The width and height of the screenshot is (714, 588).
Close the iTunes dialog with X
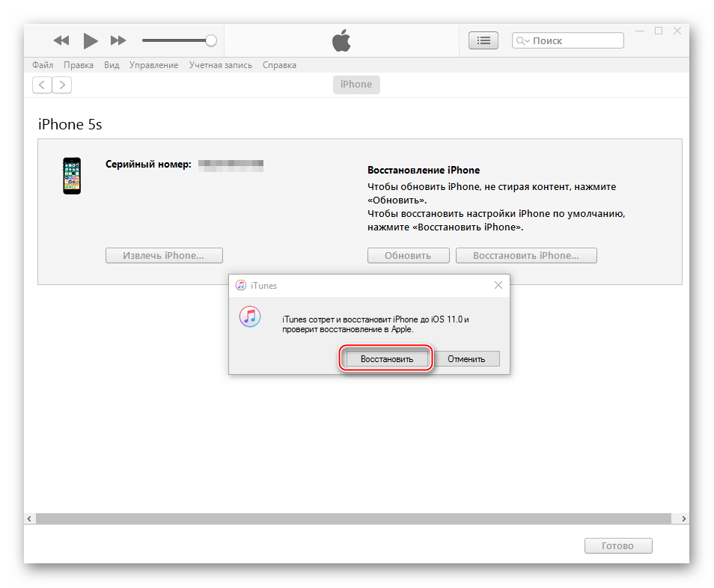tap(498, 285)
